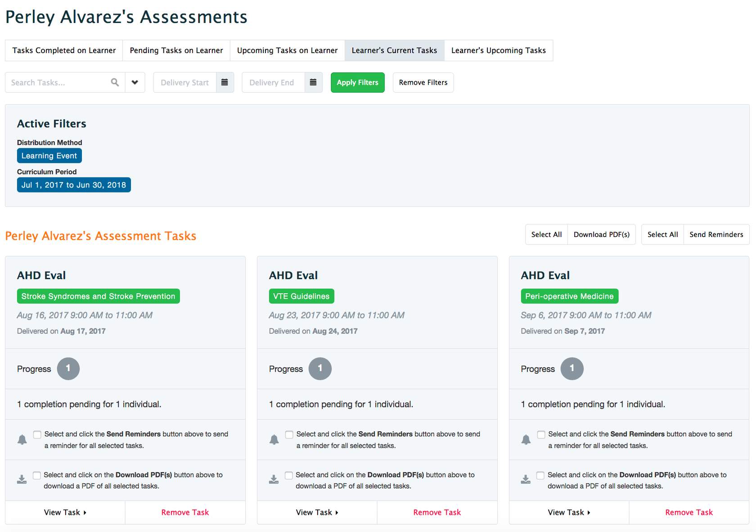The height and width of the screenshot is (532, 756).
Task: Click the green Apply Filters button
Action: click(357, 82)
